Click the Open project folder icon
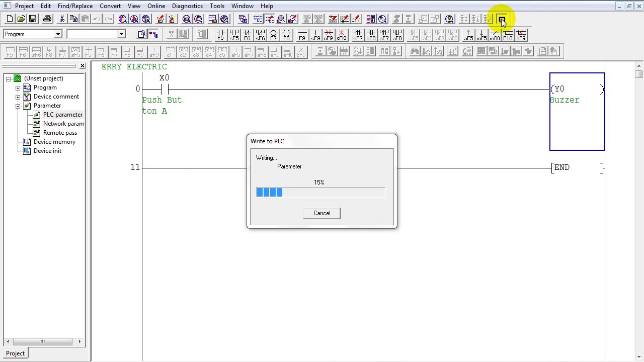644x362 pixels. pos(21,19)
